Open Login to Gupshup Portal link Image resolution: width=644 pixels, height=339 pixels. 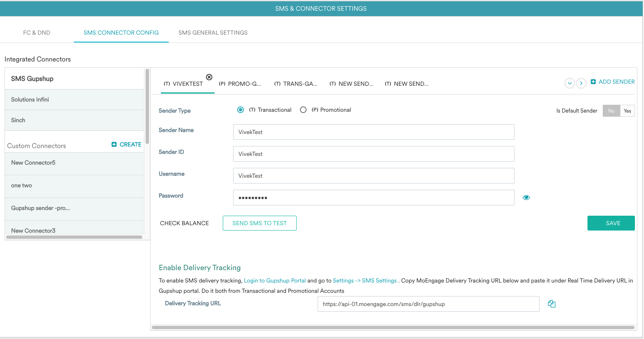(275, 280)
